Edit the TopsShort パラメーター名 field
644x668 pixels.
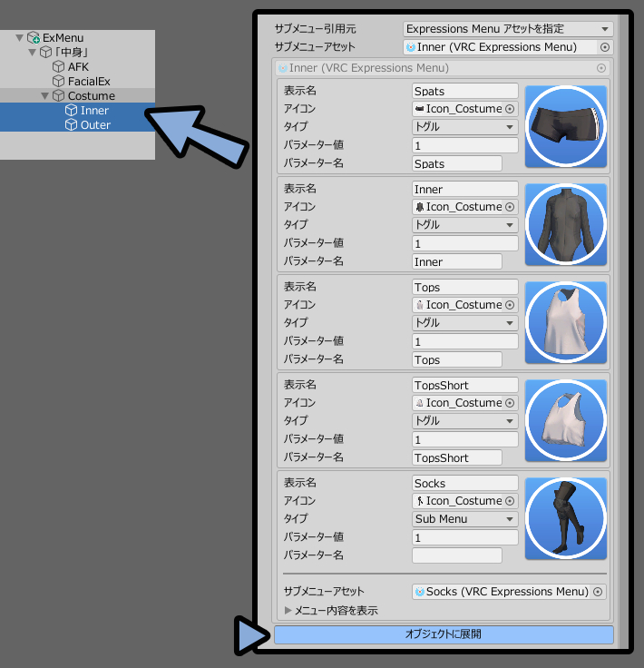click(x=457, y=457)
